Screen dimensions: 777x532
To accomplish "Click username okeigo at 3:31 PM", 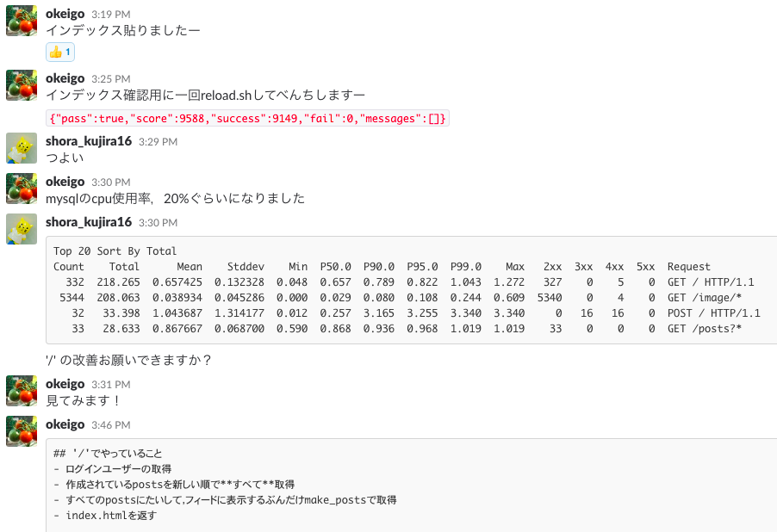I will (65, 384).
